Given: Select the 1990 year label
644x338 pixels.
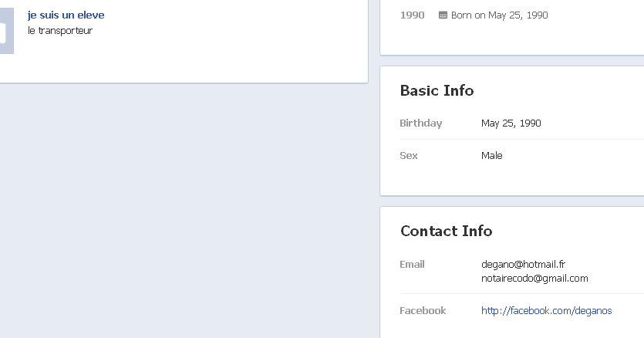Looking at the screenshot, I should click(x=412, y=15).
